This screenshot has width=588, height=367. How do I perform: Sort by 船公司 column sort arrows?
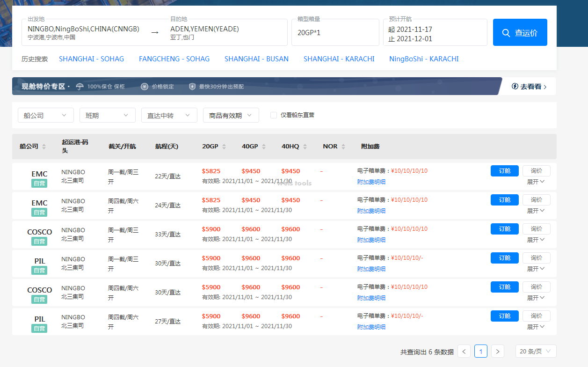(x=44, y=147)
